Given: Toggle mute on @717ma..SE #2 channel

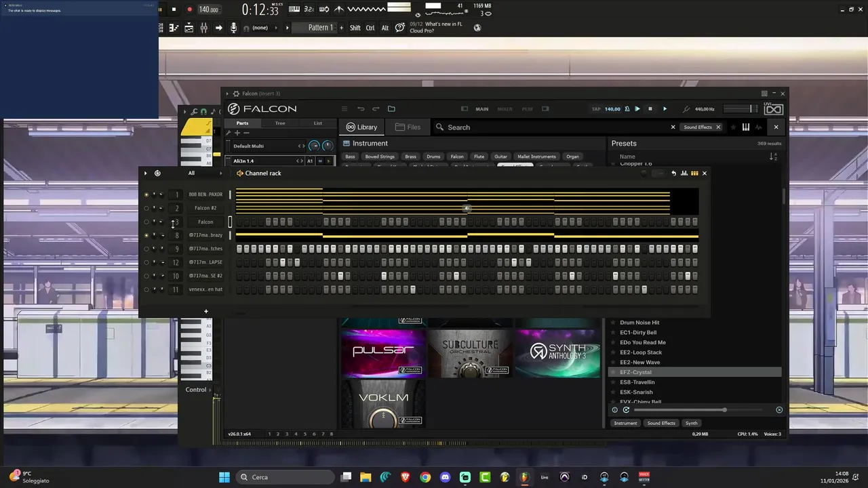Looking at the screenshot, I should point(146,276).
